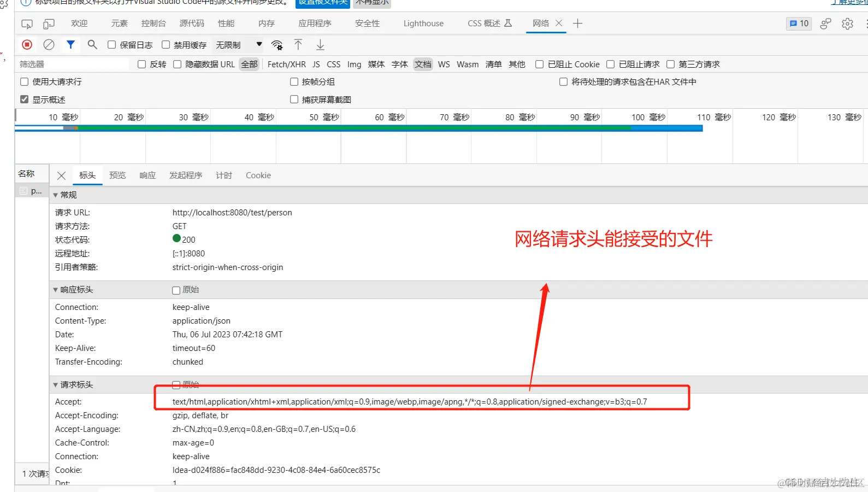This screenshot has width=868, height=492.
Task: Open the 预览 detail tab
Action: [x=117, y=175]
